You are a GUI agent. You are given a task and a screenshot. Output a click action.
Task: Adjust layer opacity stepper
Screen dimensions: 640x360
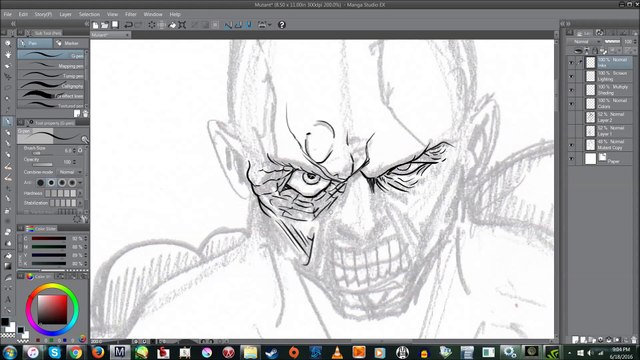[635, 42]
